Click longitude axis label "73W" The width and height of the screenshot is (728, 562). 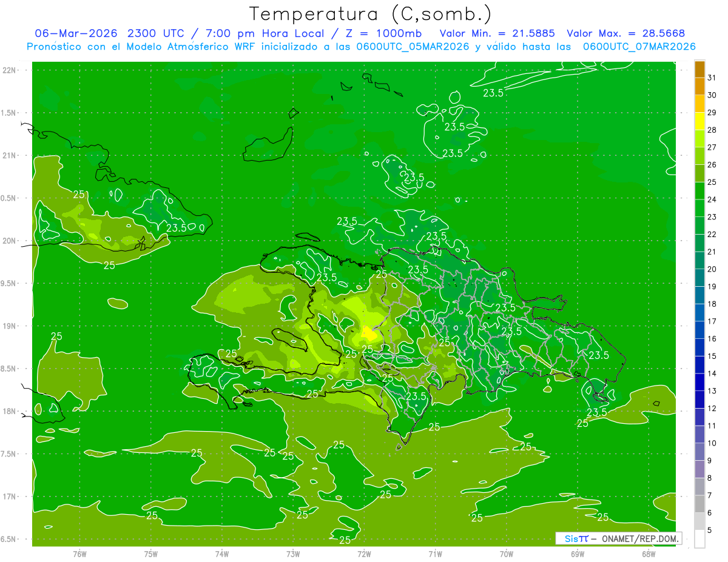point(293,554)
